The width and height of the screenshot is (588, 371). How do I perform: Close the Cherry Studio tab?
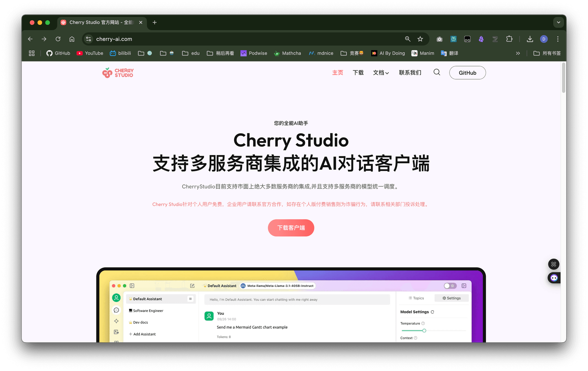click(141, 22)
